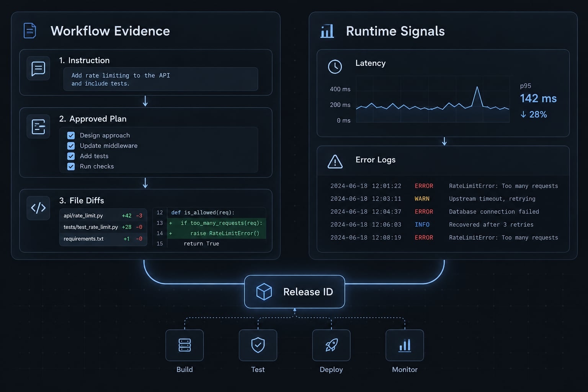
Task: Click the Build stage label
Action: (x=185, y=369)
